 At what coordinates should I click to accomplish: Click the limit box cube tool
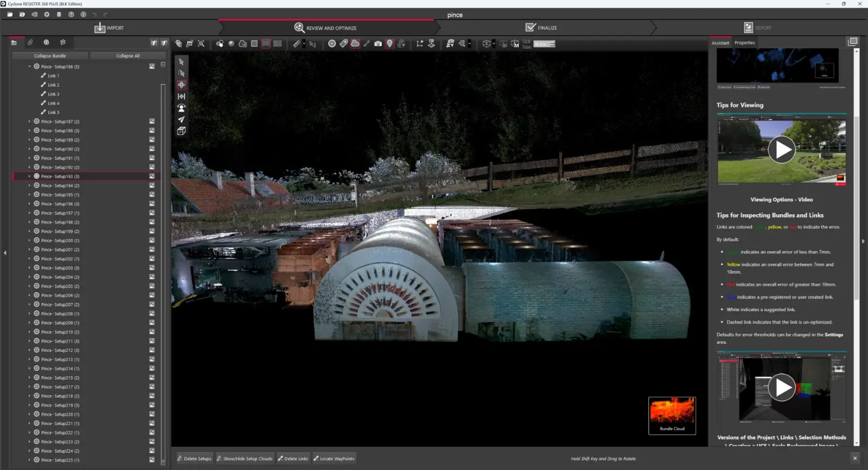[x=181, y=131]
